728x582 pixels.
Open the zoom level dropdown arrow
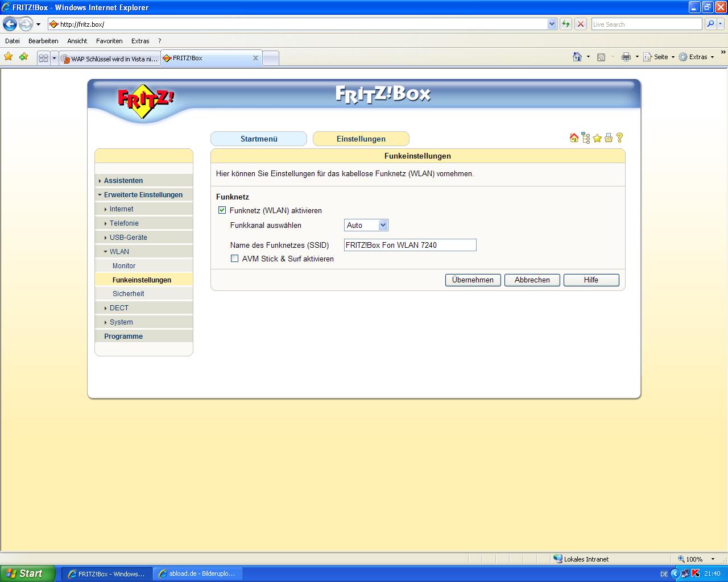pos(713,559)
